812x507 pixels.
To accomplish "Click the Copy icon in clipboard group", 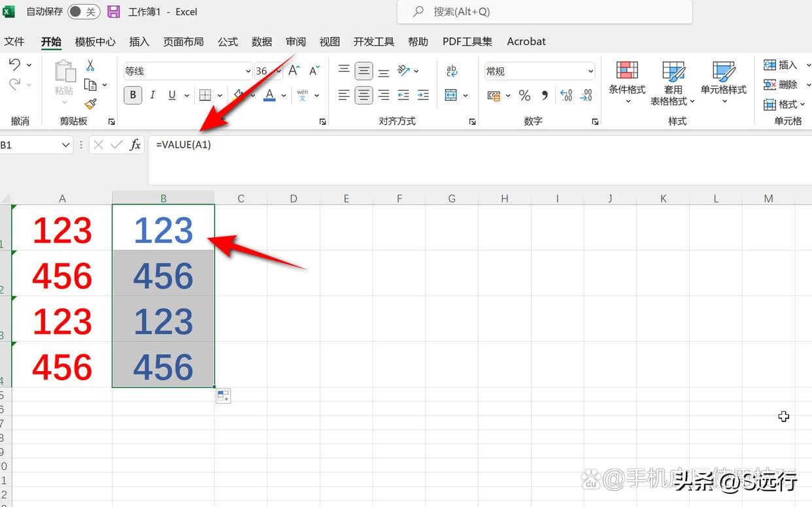I will coord(90,85).
